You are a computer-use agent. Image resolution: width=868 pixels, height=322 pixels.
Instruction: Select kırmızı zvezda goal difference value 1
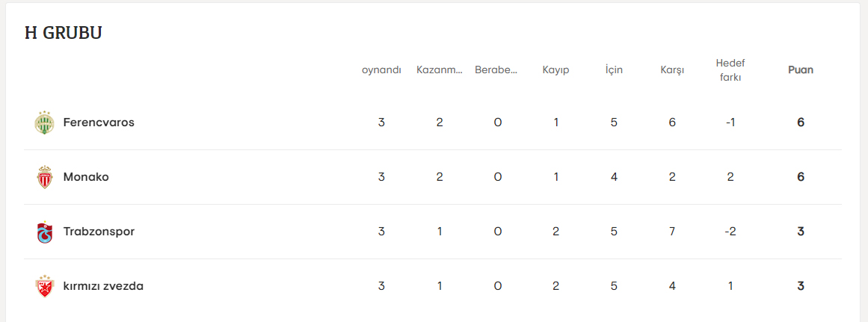pyautogui.click(x=730, y=286)
